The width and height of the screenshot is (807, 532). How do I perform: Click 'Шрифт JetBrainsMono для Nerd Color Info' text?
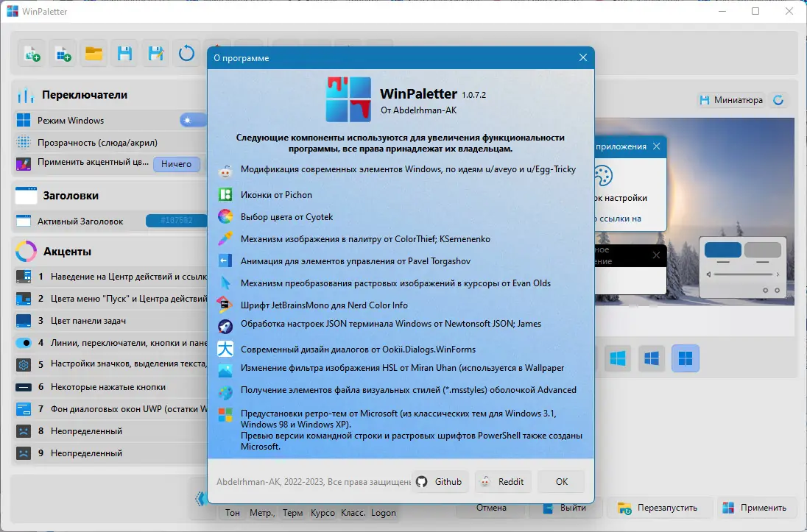point(324,305)
